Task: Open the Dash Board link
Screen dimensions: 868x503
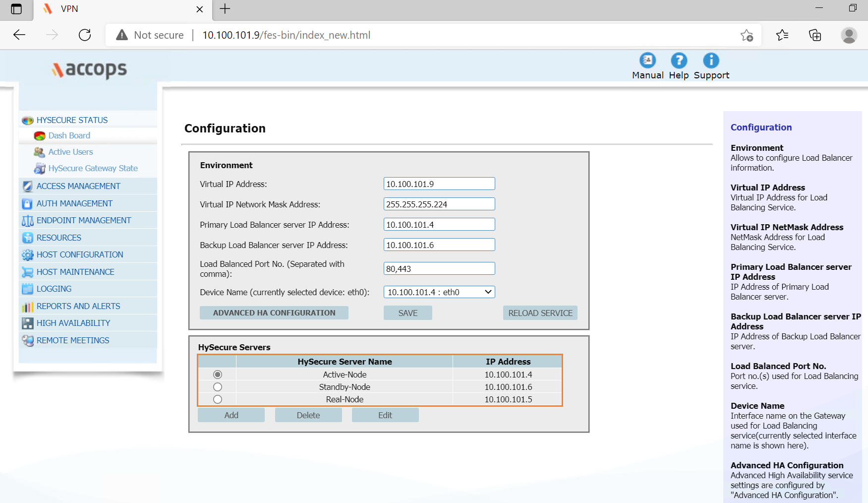Action: [x=69, y=136]
